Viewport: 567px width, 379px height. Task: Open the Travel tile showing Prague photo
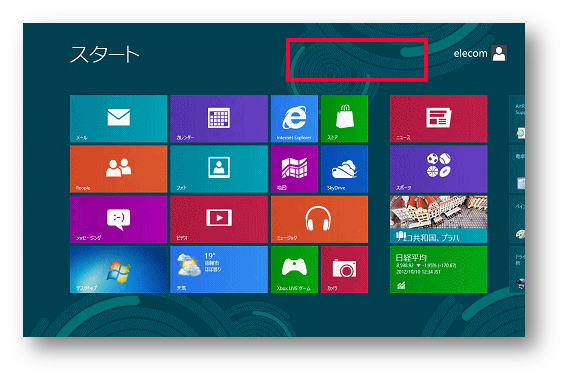tap(439, 219)
